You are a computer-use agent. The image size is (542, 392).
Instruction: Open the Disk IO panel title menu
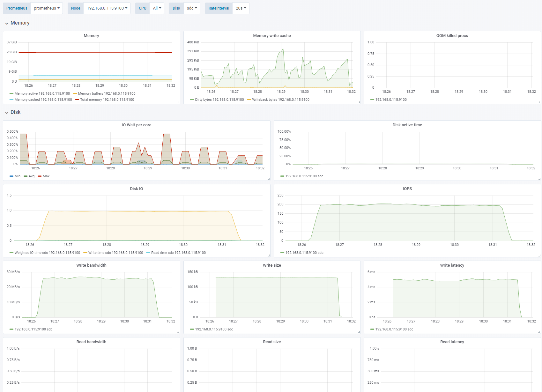136,189
